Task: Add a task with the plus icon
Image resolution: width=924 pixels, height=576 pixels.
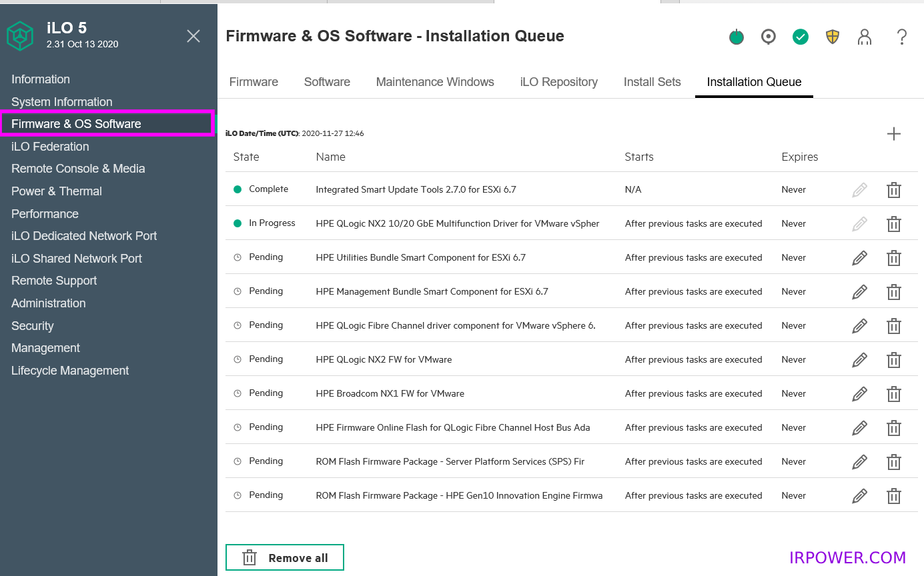Action: (x=894, y=134)
